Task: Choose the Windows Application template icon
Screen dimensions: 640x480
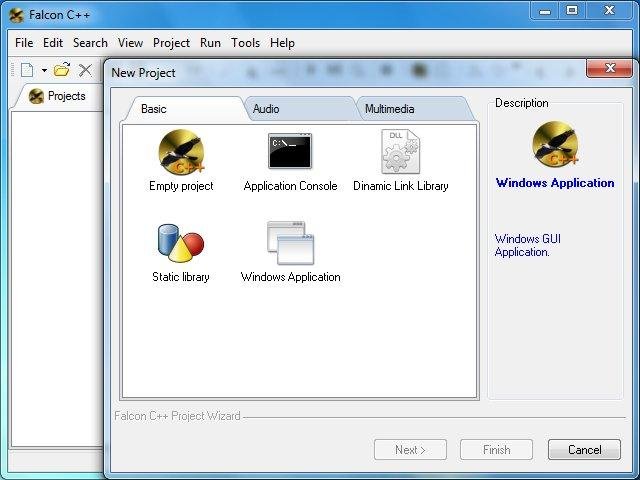Action: pos(290,243)
